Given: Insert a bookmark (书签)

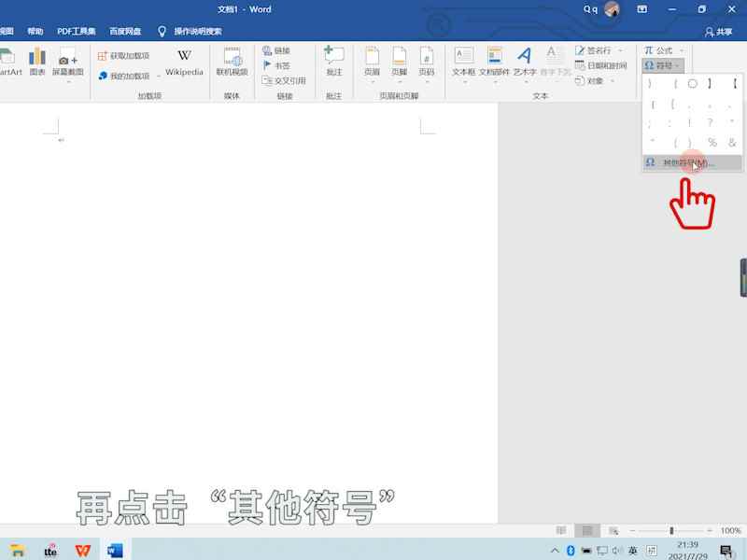Looking at the screenshot, I should (x=278, y=66).
